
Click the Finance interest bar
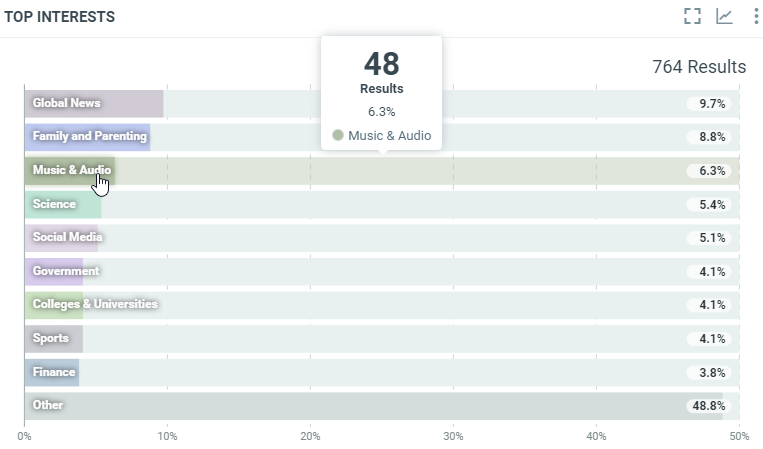pos(51,372)
